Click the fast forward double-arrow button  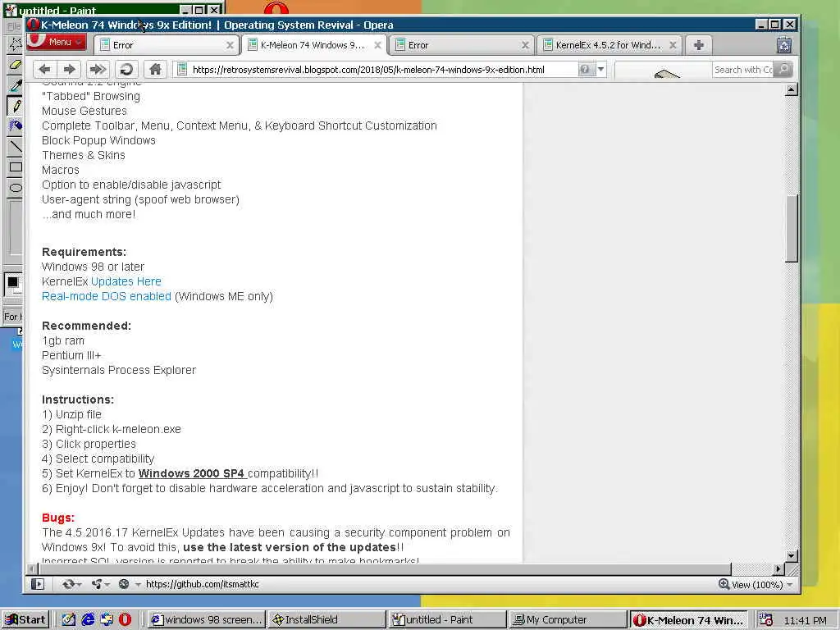click(x=98, y=69)
